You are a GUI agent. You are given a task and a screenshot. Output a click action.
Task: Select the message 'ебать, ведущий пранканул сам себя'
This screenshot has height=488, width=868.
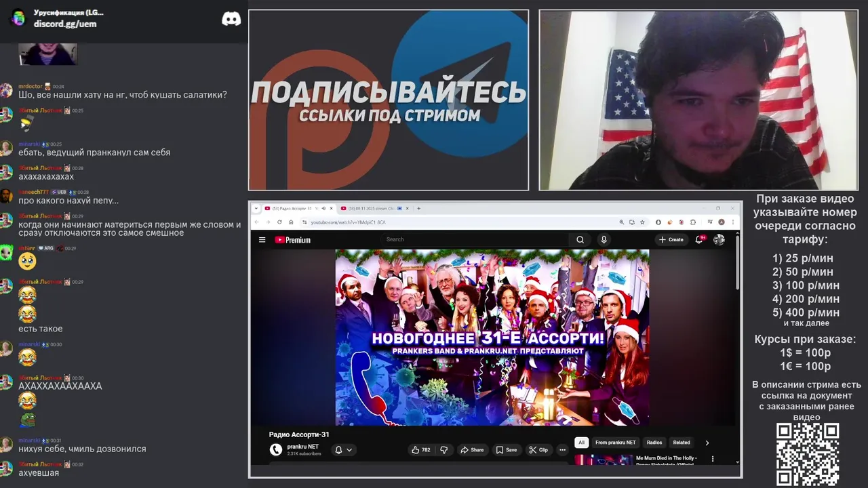pyautogui.click(x=94, y=152)
